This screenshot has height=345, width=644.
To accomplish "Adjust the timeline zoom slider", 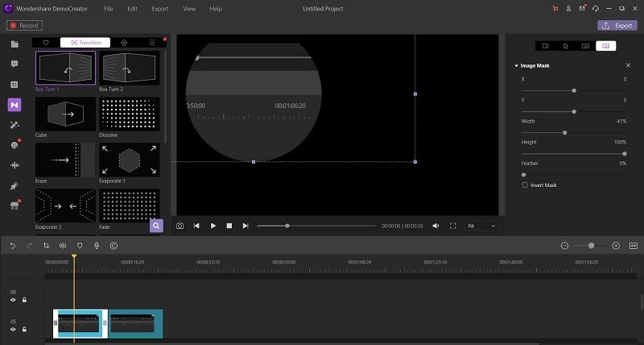I will pos(590,246).
